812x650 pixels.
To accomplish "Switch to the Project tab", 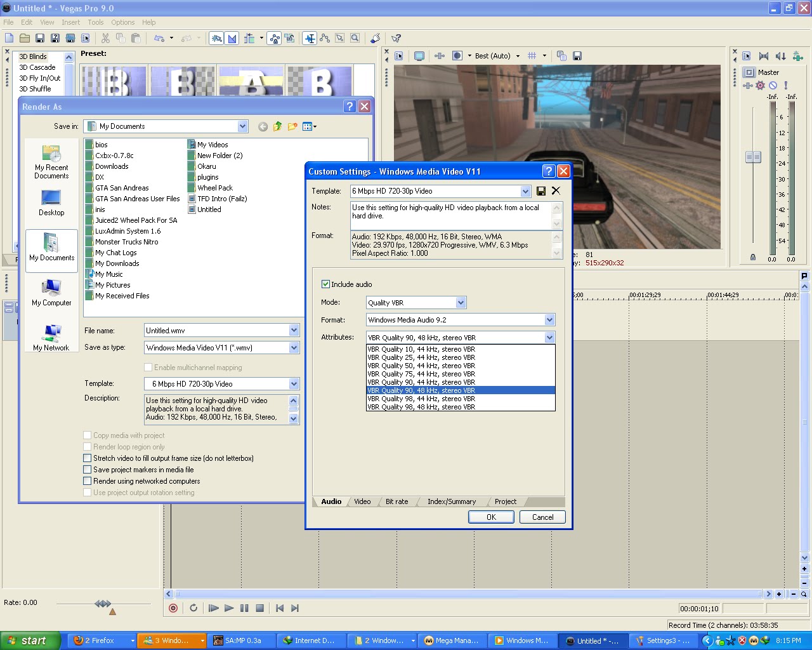I will click(506, 501).
